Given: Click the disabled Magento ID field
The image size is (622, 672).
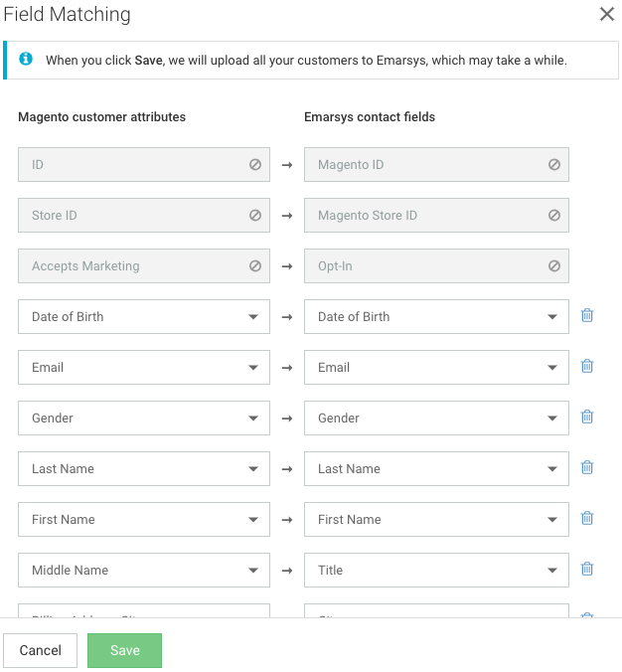Looking at the screenshot, I should [436, 165].
